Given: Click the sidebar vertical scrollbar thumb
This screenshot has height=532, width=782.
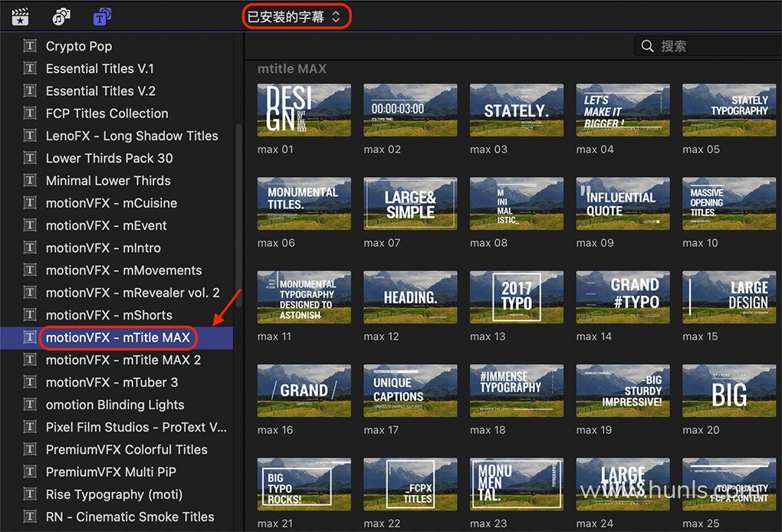Looking at the screenshot, I should 238,215.
